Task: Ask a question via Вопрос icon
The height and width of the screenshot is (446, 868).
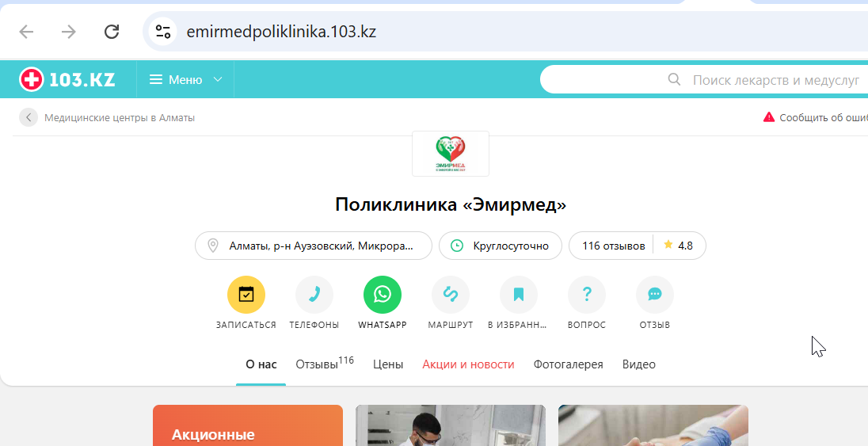Action: coord(587,295)
